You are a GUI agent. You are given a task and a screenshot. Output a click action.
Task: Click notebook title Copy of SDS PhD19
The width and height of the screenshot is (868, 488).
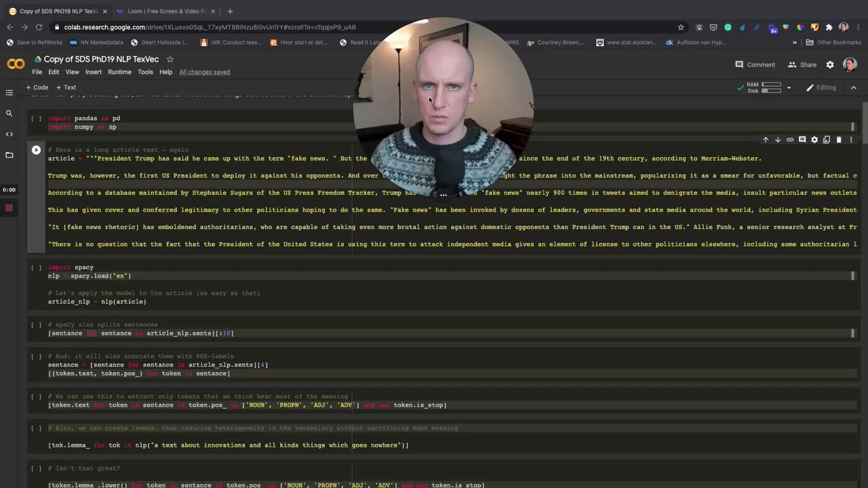(x=101, y=60)
